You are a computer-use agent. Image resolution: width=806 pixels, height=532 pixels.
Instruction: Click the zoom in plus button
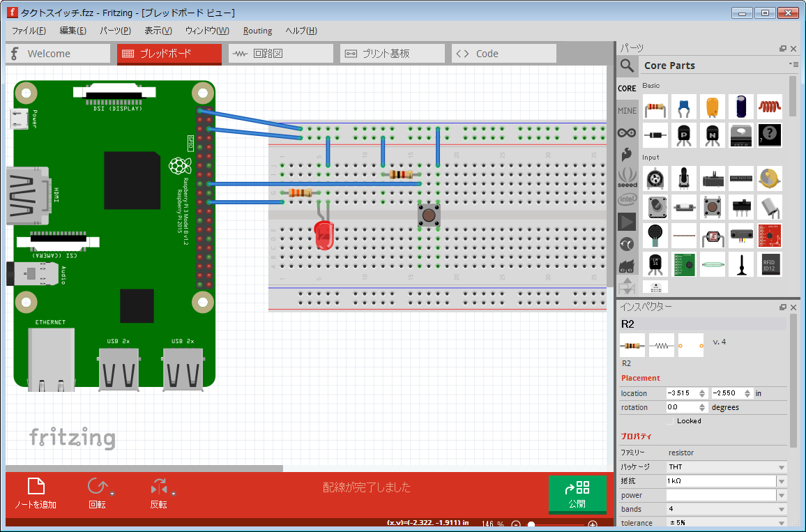[x=593, y=524]
